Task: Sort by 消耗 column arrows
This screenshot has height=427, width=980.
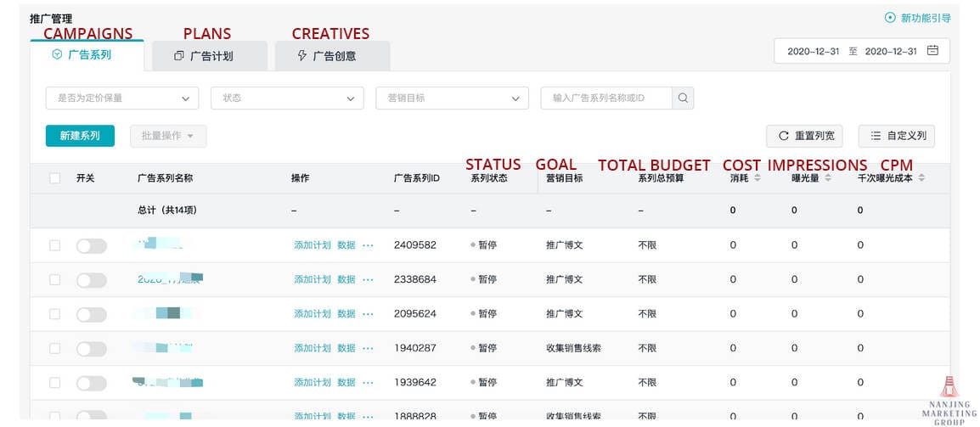Action: pos(757,178)
